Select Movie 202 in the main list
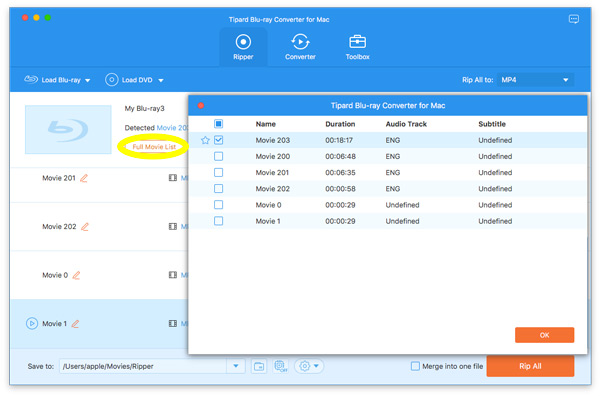600x396 pixels. (x=59, y=227)
